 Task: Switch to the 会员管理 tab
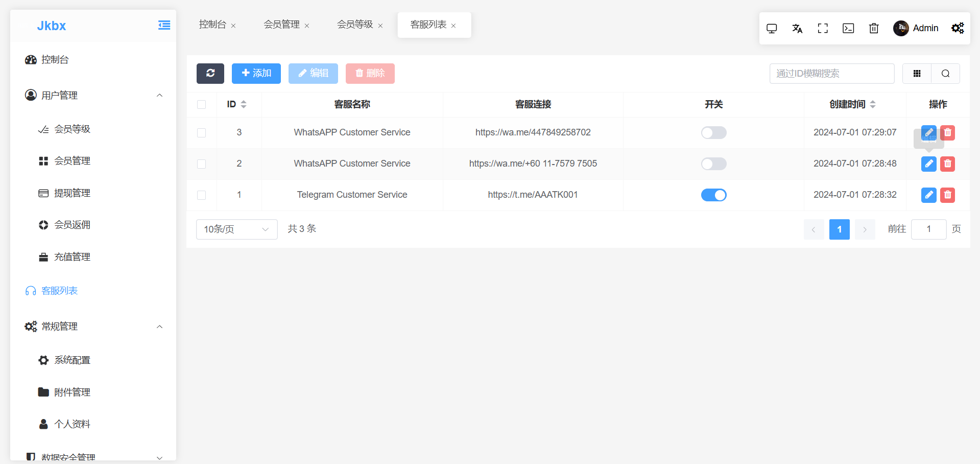(x=281, y=25)
